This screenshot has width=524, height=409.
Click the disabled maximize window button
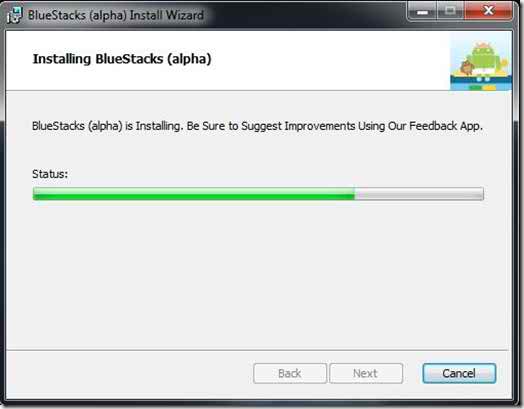tap(450, 11)
